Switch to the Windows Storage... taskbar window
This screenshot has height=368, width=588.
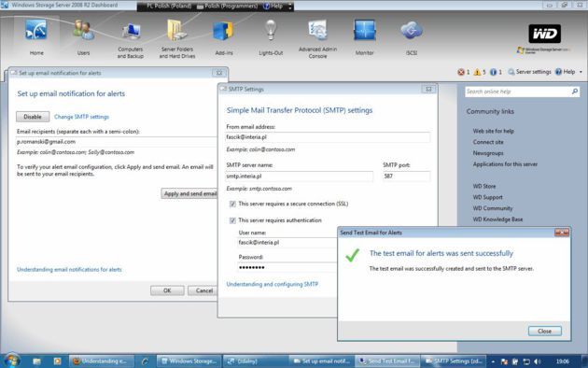[189, 361]
